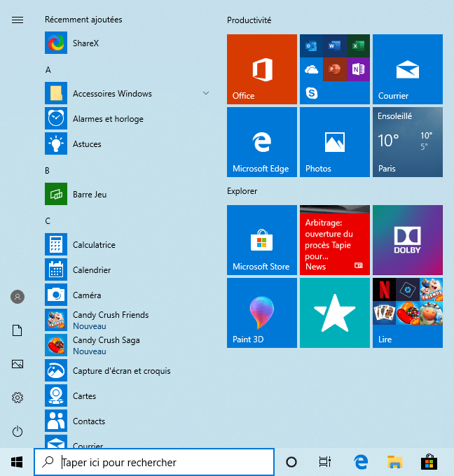Image resolution: width=454 pixels, height=476 pixels.
Task: Open Skype in the Office apps tile
Action: point(311,93)
